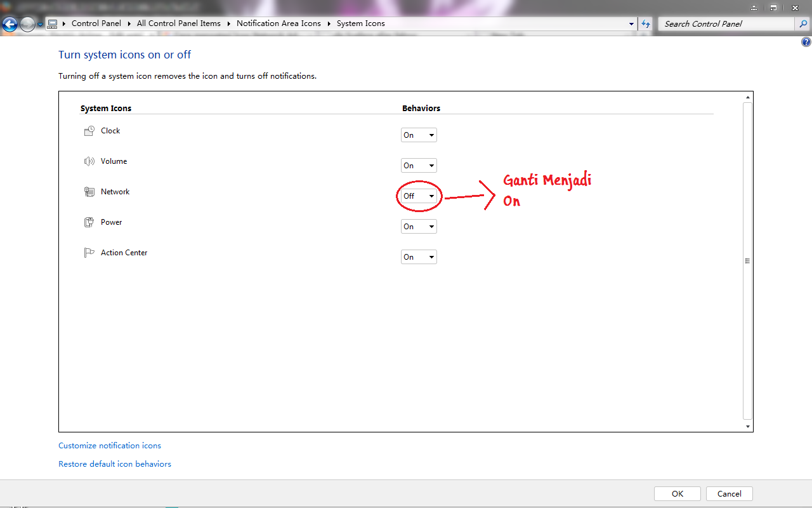Click Restore default icon behaviors
812x508 pixels.
pyautogui.click(x=114, y=464)
